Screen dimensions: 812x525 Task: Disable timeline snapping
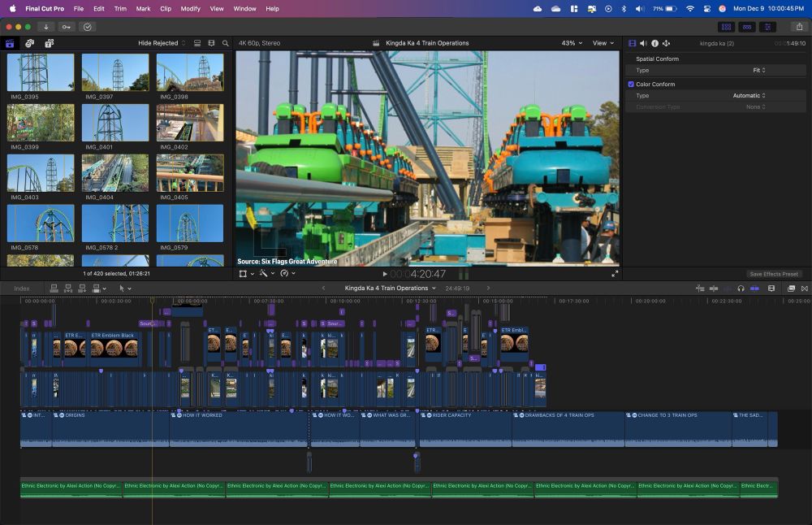[754, 289]
